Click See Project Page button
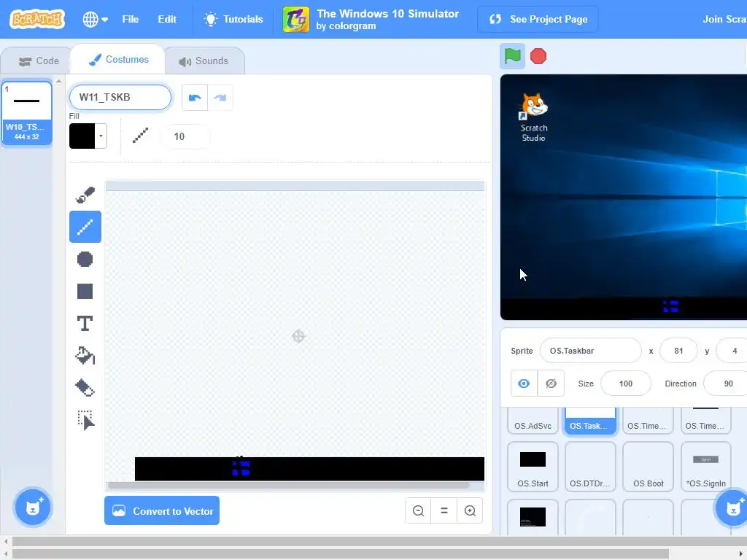Image resolution: width=747 pixels, height=560 pixels. [x=538, y=19]
